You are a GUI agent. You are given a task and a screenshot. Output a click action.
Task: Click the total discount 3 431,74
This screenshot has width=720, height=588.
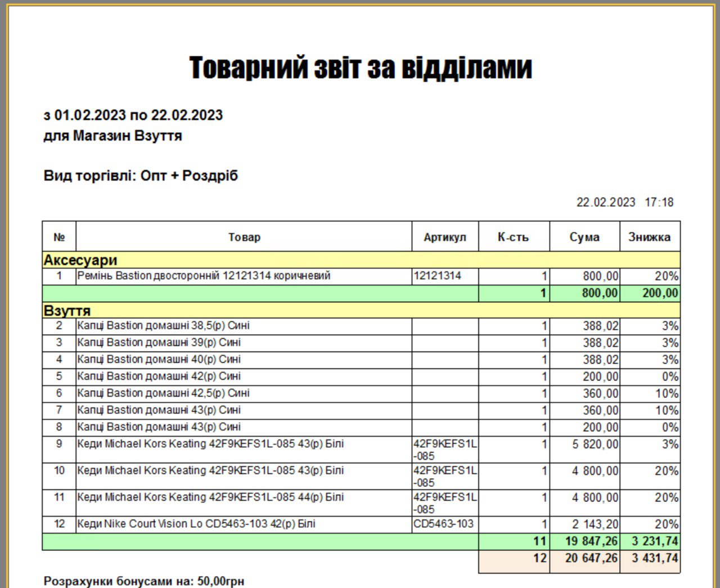point(654,558)
